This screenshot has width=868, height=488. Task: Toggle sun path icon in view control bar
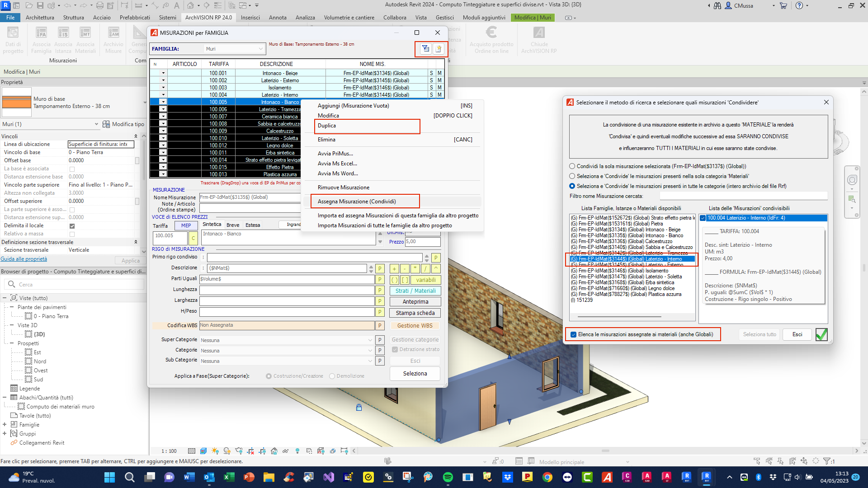pyautogui.click(x=215, y=451)
